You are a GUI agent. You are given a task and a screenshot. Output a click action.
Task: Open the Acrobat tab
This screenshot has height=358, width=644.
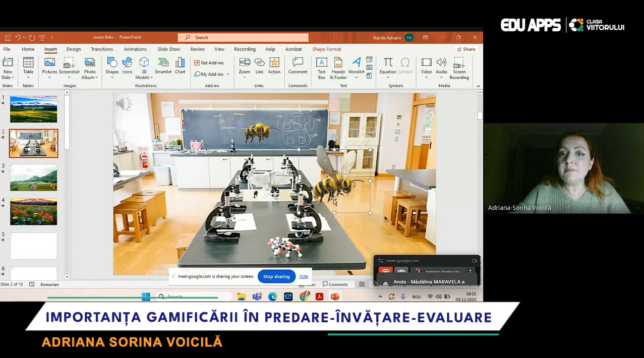294,49
